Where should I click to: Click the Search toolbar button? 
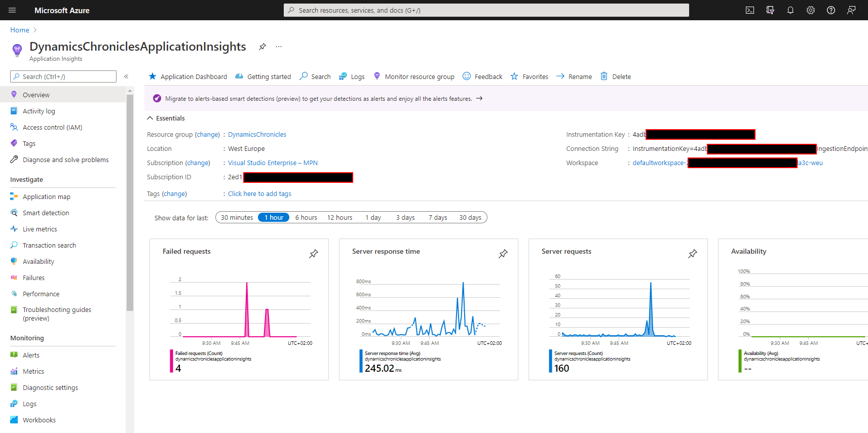coord(315,76)
